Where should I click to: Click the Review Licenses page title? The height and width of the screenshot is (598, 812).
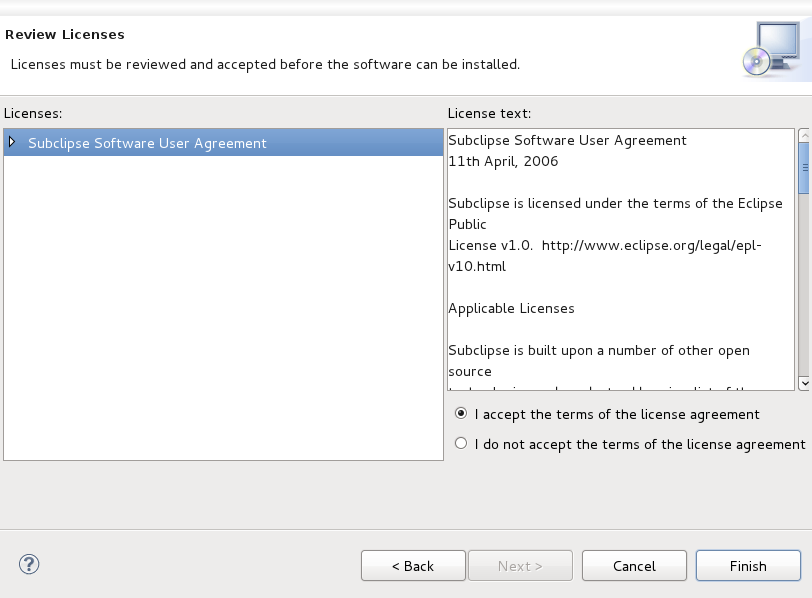click(x=65, y=35)
